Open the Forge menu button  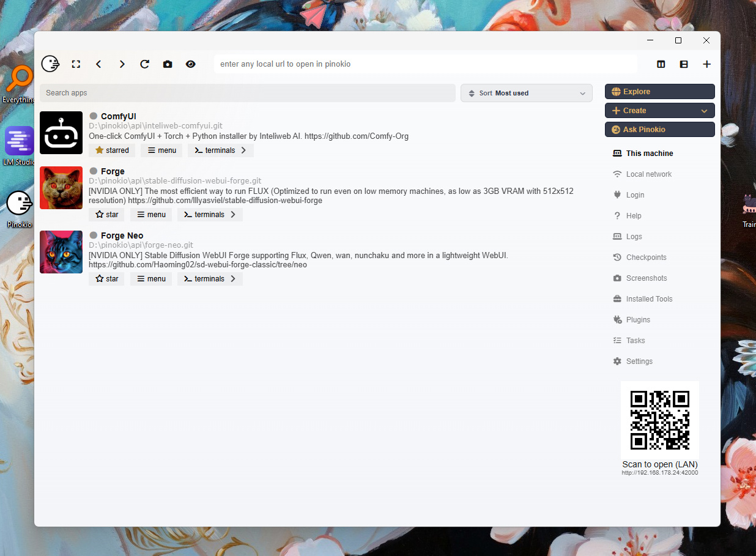click(151, 215)
